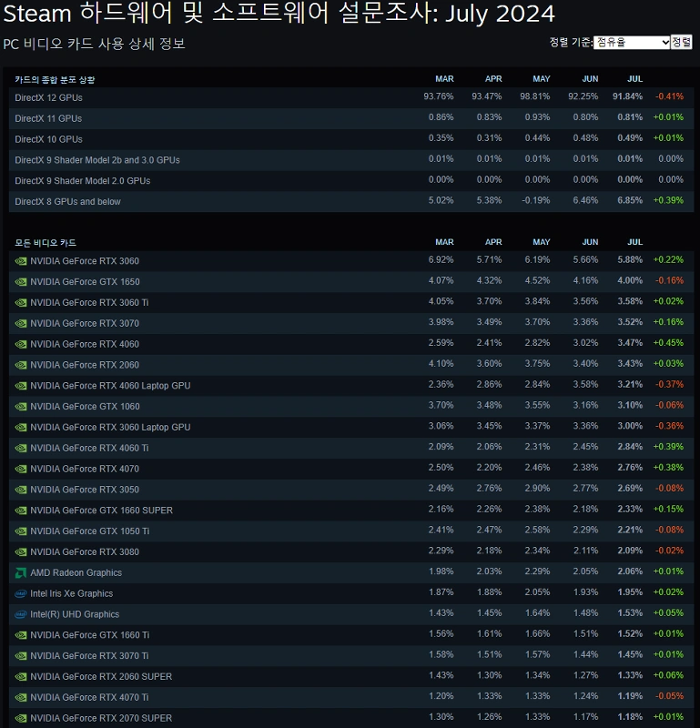Select the DirectX 10 GPUs row label
The width and height of the screenshot is (700, 728).
pos(48,139)
